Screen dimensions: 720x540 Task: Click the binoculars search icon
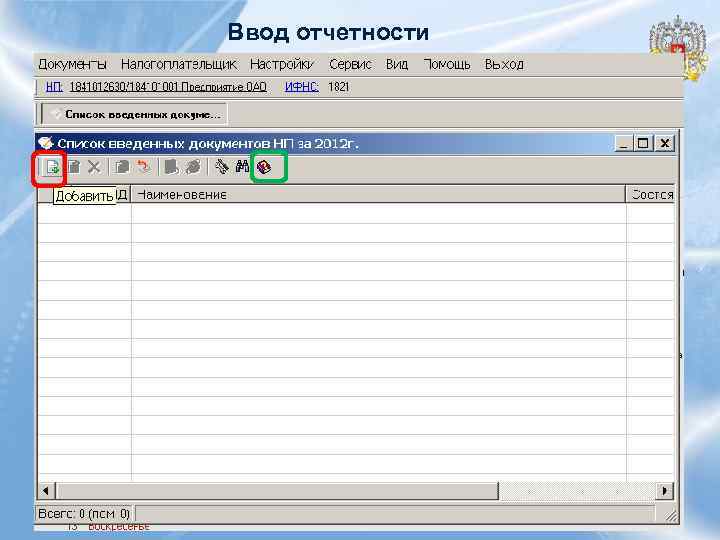[242, 167]
